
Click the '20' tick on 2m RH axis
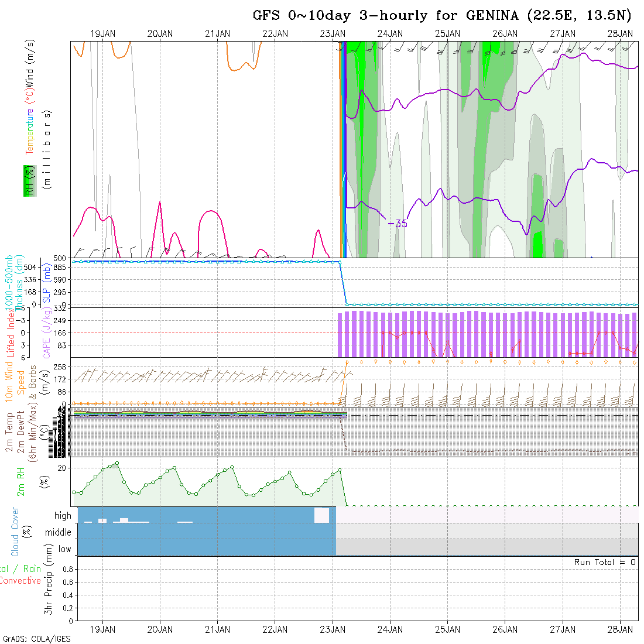61,468
